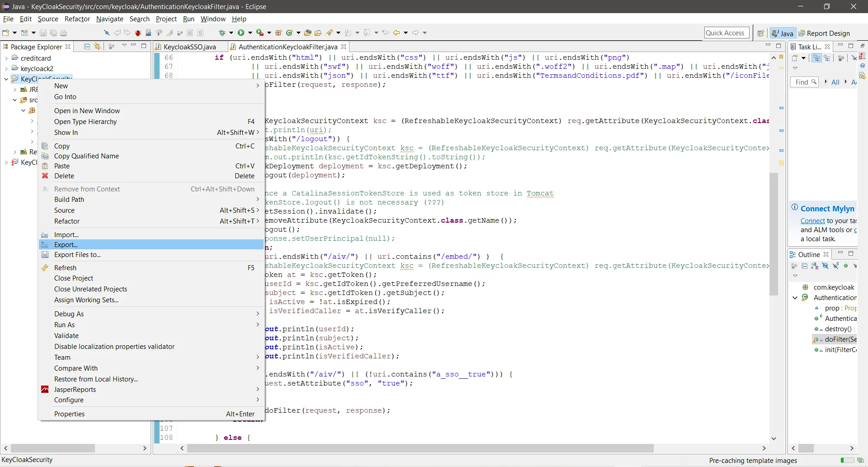
Task: Click the Print toolbar icon
Action: point(63,33)
